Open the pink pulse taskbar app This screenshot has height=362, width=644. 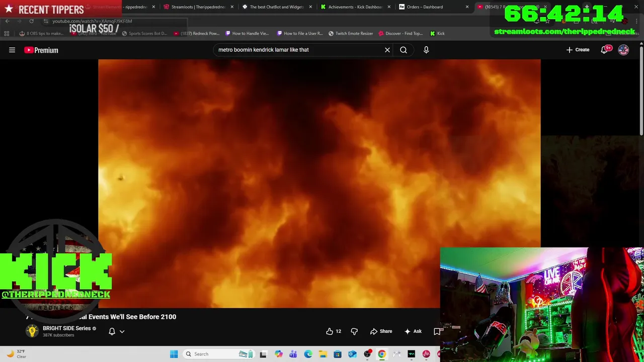[x=426, y=354]
